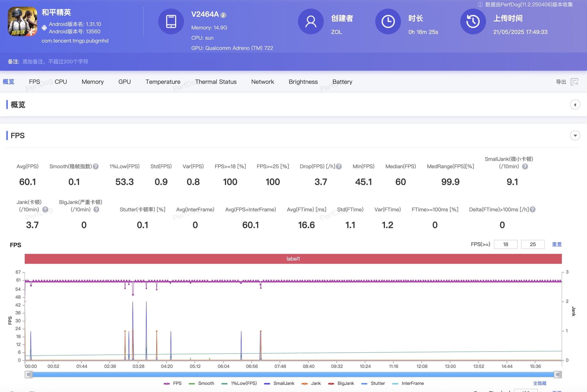Click the FPS threshold field showing 18
Screen dimensions: 587x392
point(505,244)
